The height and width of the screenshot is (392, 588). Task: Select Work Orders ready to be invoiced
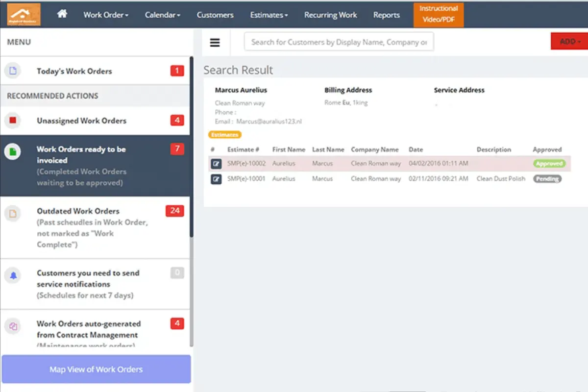point(95,166)
